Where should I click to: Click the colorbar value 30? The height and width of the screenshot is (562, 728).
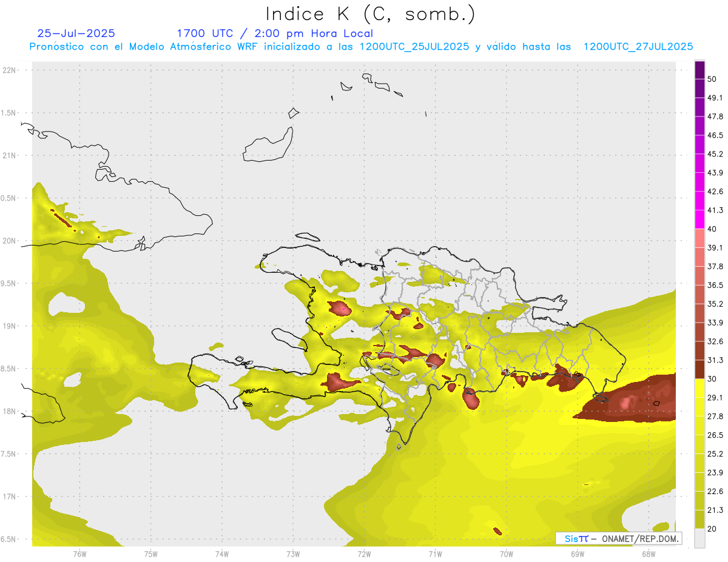tap(713, 379)
